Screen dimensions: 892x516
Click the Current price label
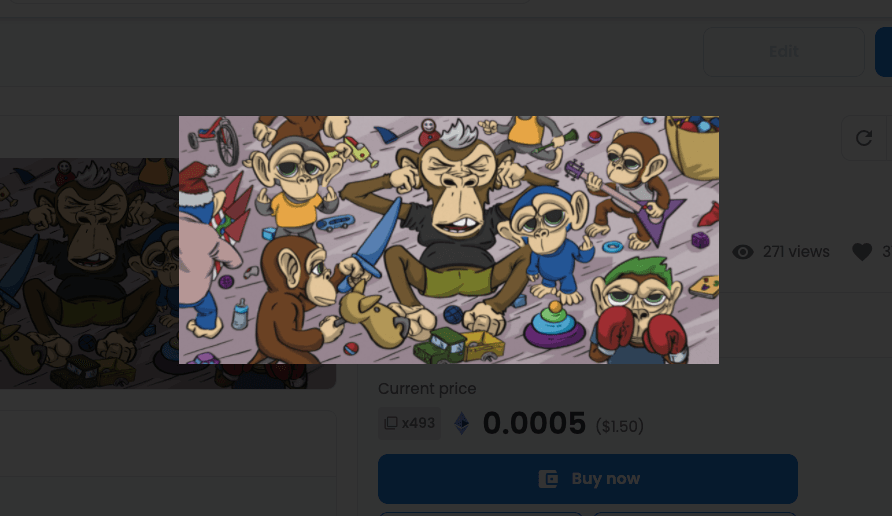pyautogui.click(x=427, y=388)
